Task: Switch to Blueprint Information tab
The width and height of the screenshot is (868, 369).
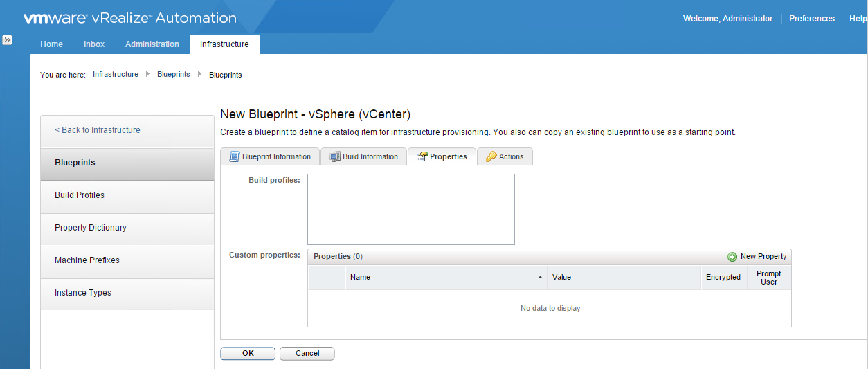Action: [x=270, y=156]
